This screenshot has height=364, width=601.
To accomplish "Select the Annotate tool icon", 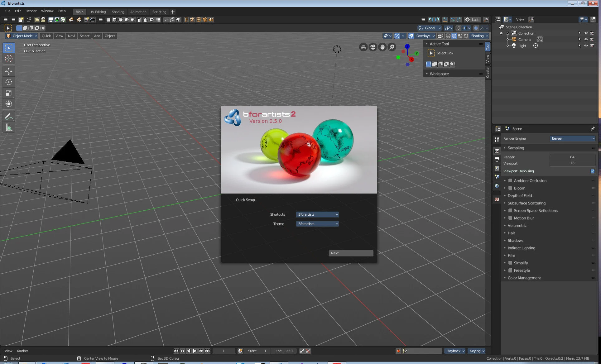I will pos(9,116).
